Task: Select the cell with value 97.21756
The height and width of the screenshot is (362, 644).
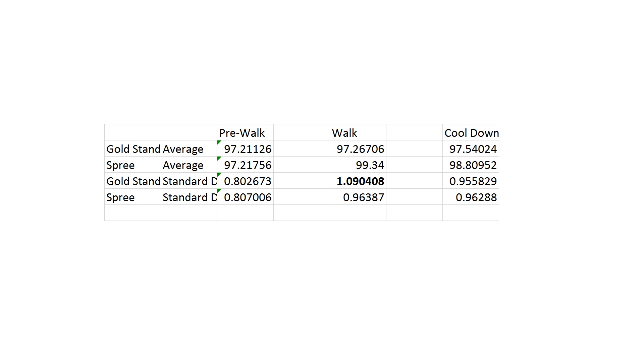Action: 245,165
